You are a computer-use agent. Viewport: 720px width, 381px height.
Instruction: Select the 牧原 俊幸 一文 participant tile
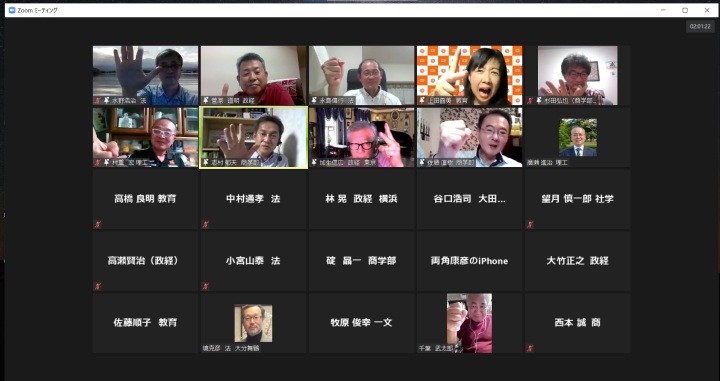tap(361, 323)
